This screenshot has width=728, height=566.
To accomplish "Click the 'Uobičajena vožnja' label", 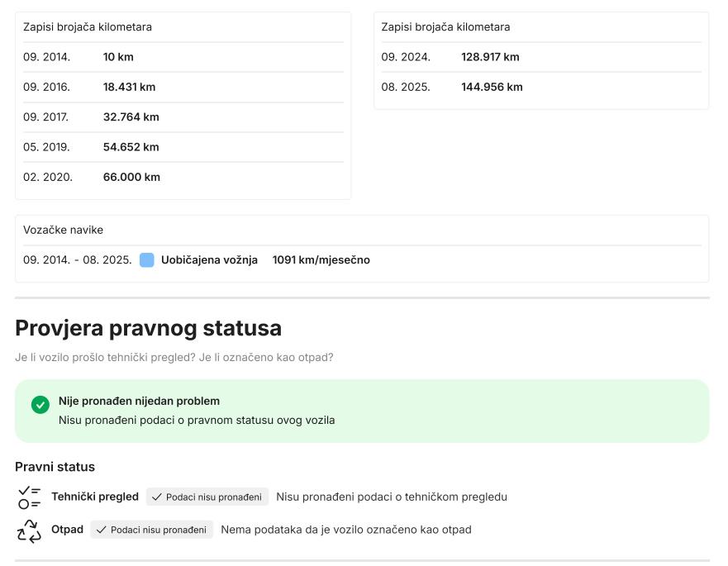I will 209,260.
